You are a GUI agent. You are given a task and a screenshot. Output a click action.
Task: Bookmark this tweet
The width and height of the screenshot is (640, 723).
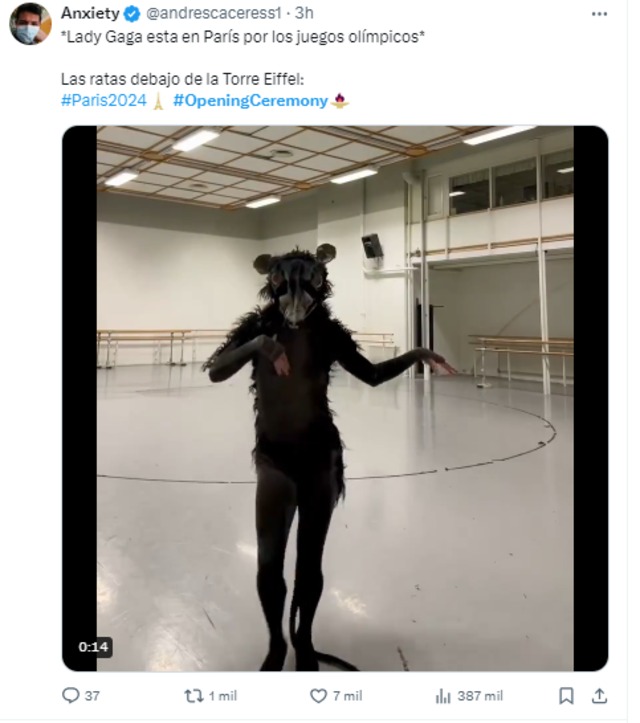coord(566,696)
